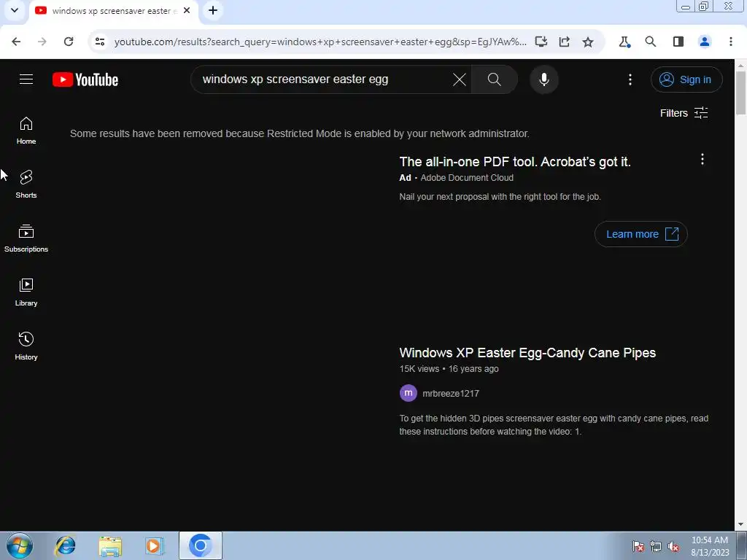Share this page from the address bar

(x=564, y=42)
